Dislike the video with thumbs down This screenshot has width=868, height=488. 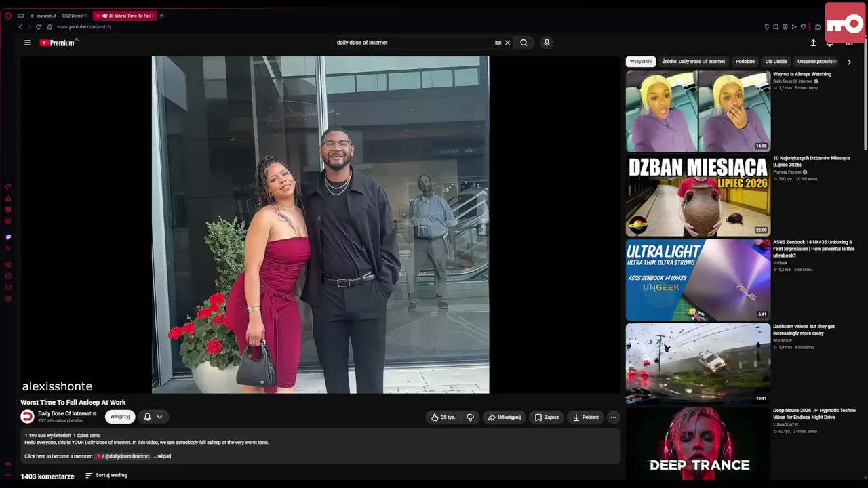click(470, 418)
